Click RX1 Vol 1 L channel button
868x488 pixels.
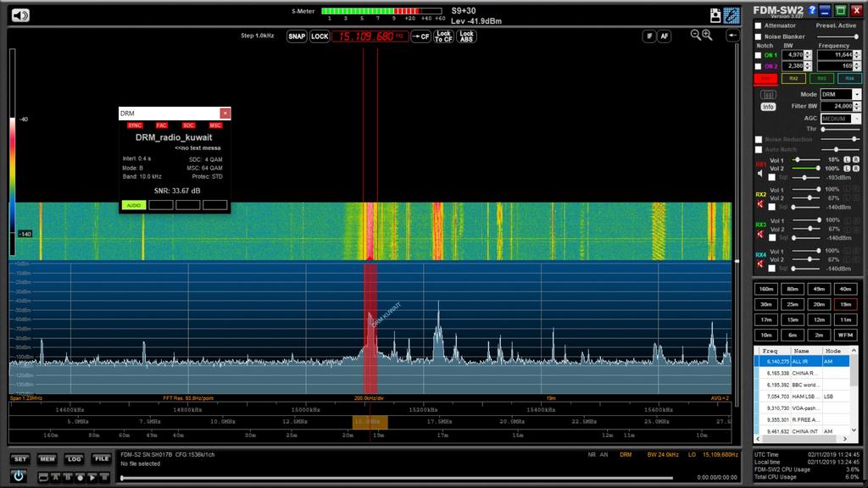point(847,160)
